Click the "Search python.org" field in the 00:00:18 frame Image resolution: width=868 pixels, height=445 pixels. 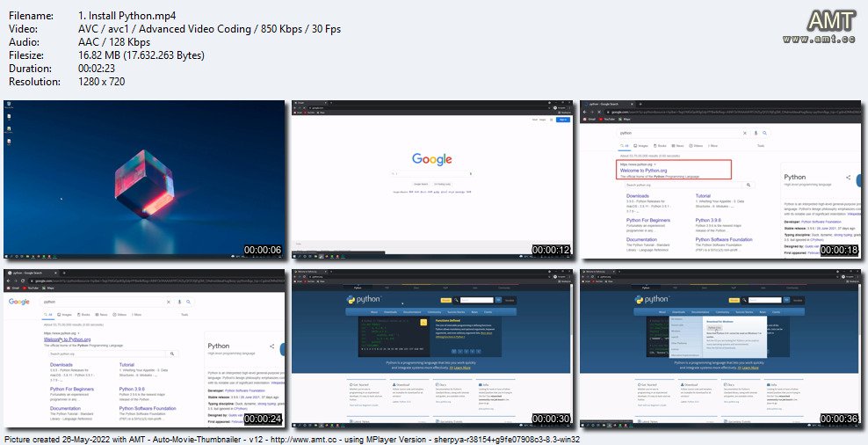pyautogui.click(x=684, y=185)
